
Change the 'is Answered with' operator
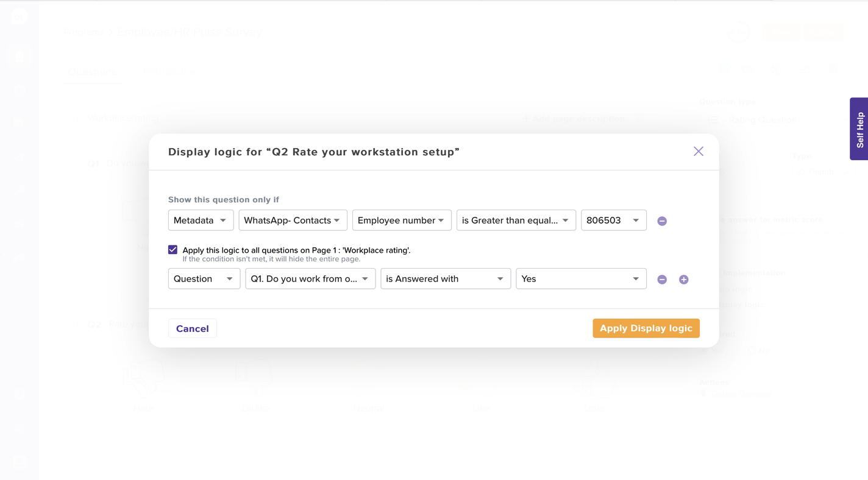446,279
